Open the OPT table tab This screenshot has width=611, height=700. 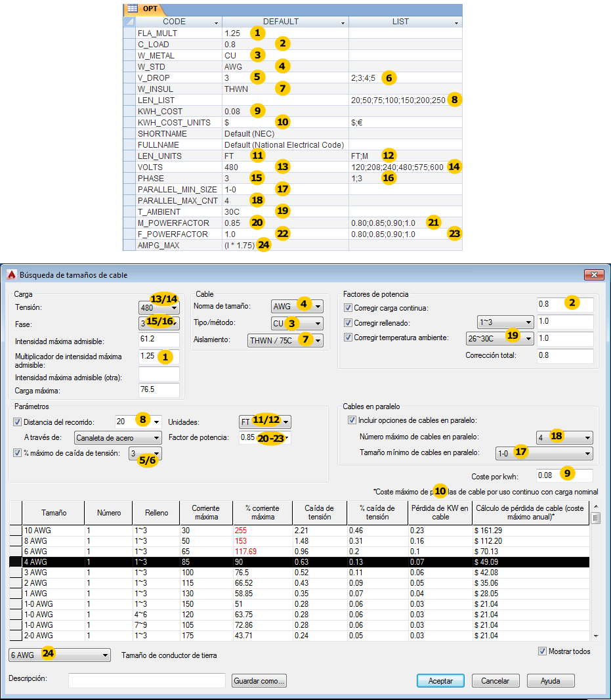pos(145,9)
